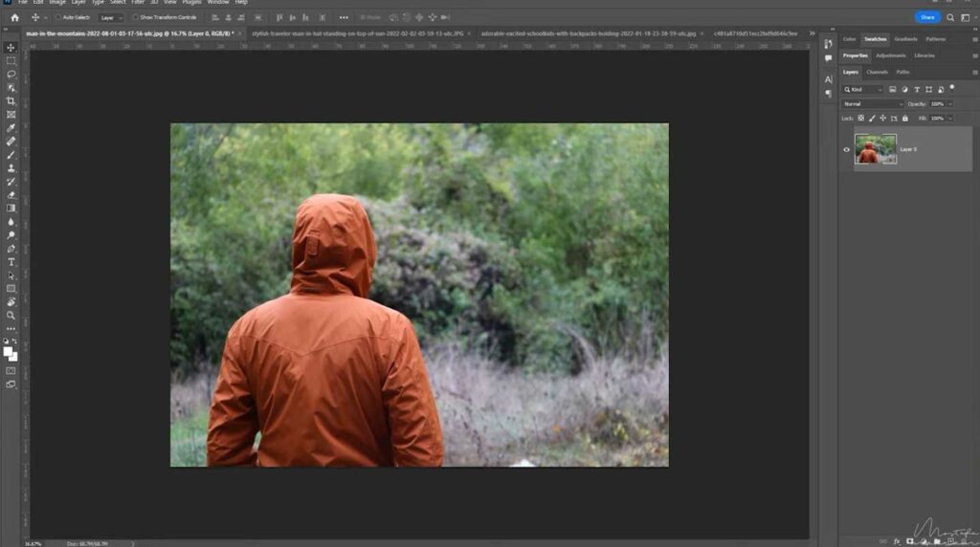This screenshot has width=980, height=547.
Task: Select the Clone Stamp tool
Action: [11, 168]
